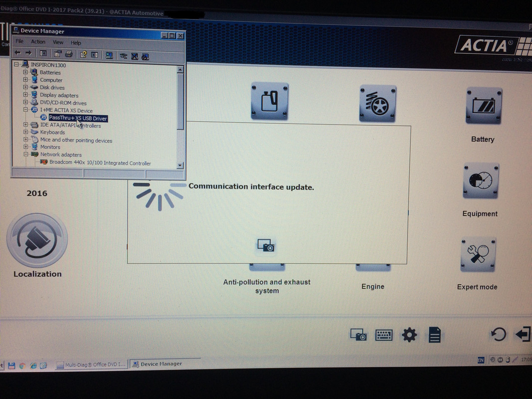Open the File menu in Device Manager
Screen dimensions: 532x399
tap(19, 41)
